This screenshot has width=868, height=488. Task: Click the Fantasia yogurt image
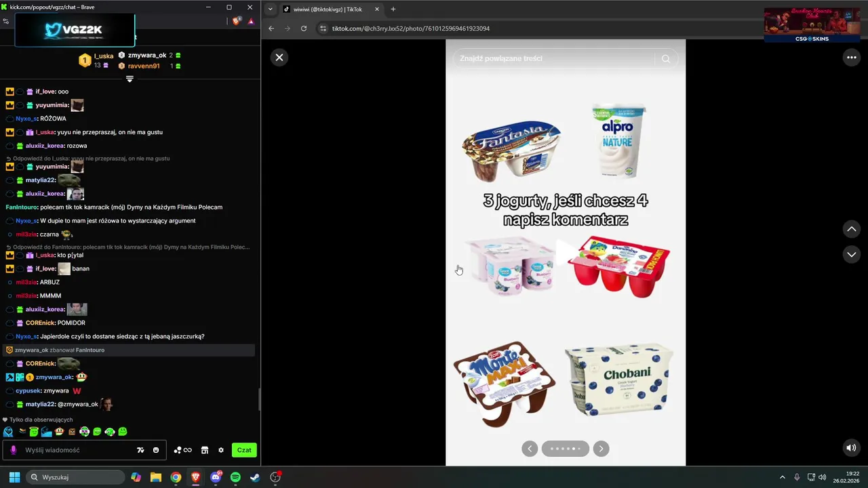pos(511,150)
